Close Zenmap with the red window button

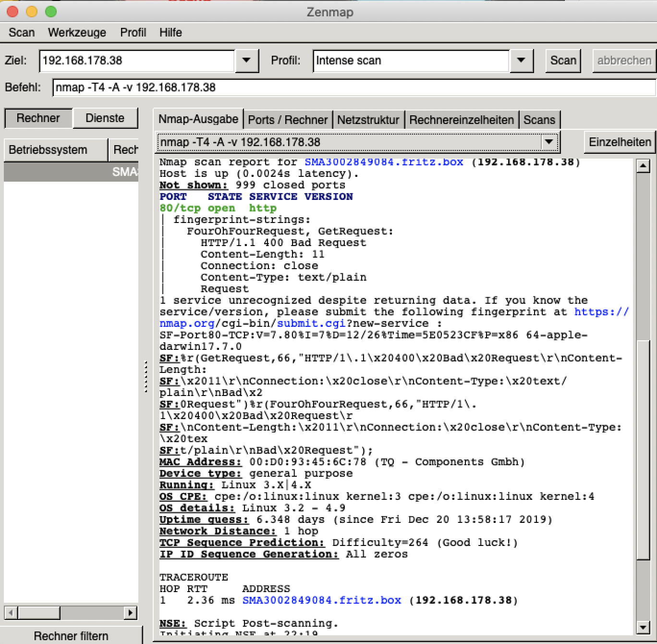(x=12, y=12)
